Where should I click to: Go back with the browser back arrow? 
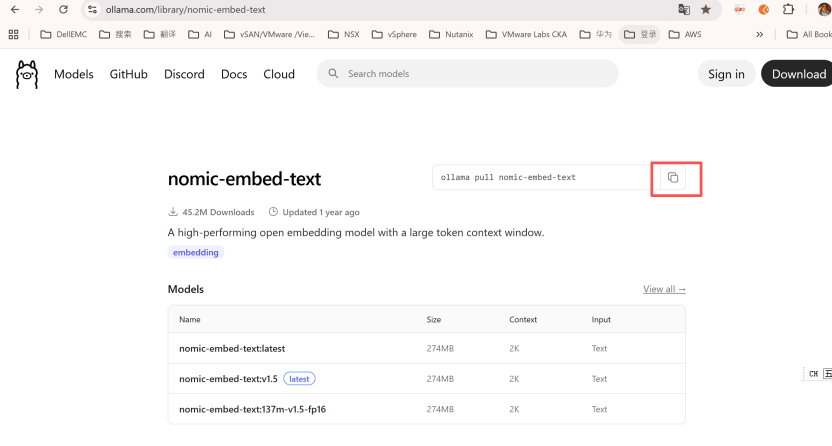click(13, 9)
